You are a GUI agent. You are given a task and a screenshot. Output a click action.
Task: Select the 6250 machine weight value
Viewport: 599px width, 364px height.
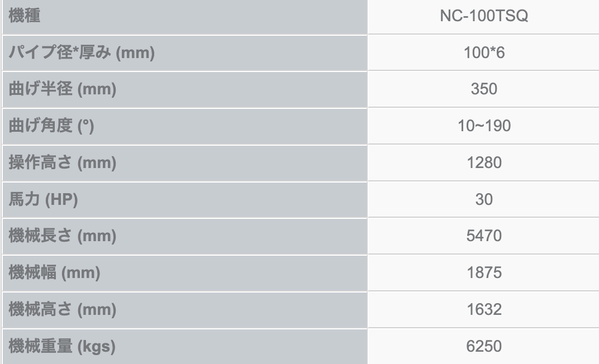click(484, 346)
